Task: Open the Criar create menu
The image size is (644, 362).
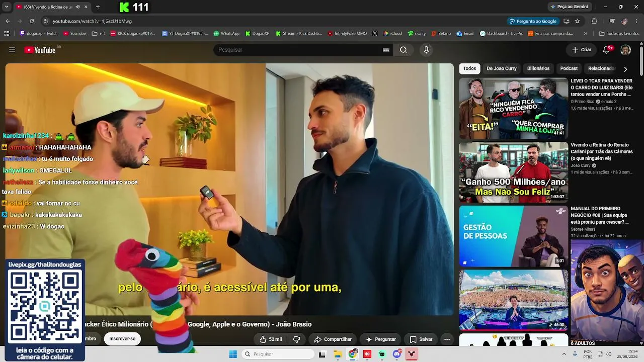Action: tap(582, 50)
